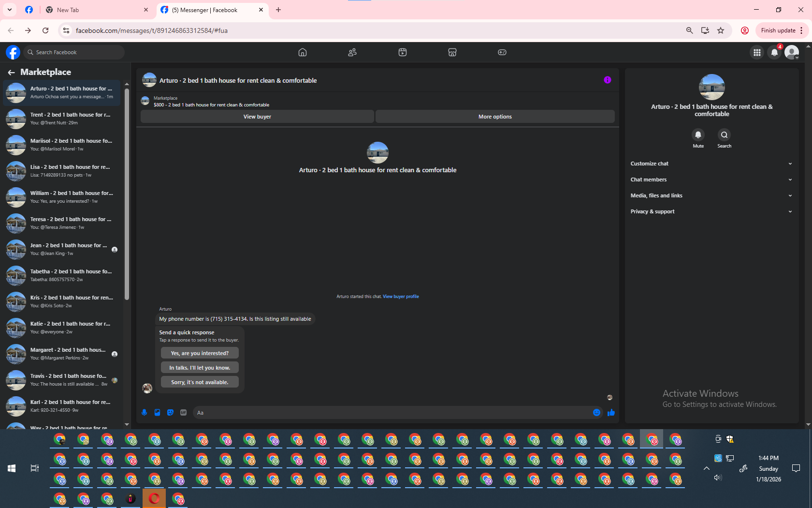Click Search Facebook input field

tap(74, 52)
